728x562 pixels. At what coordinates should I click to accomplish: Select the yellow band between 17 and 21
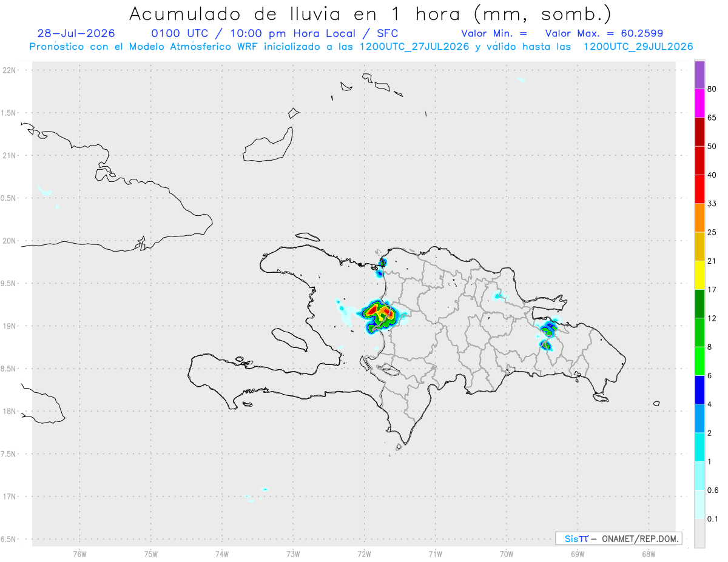[699, 275]
